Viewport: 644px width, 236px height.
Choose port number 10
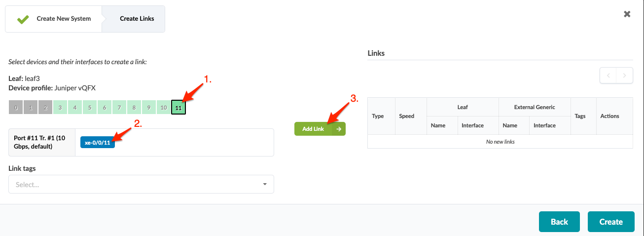(164, 107)
